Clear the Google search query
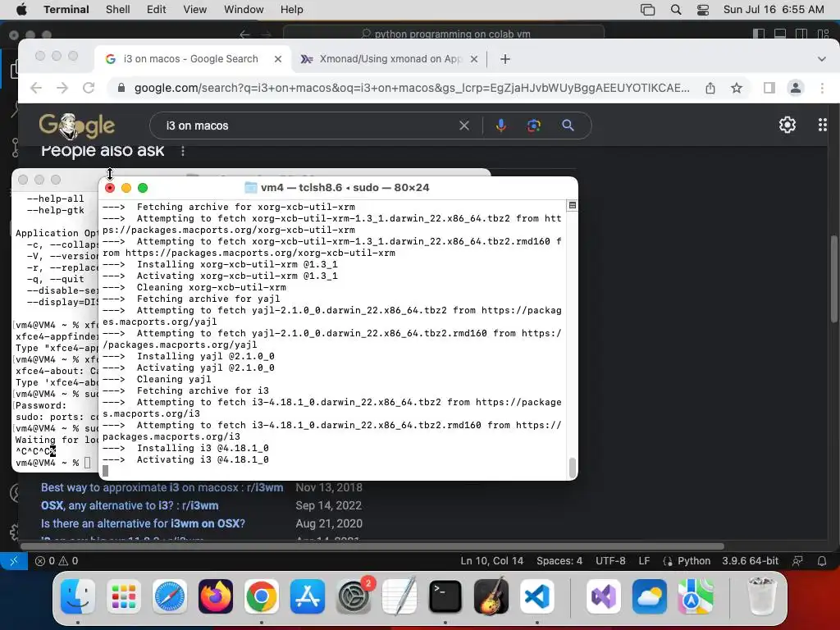 click(x=464, y=126)
